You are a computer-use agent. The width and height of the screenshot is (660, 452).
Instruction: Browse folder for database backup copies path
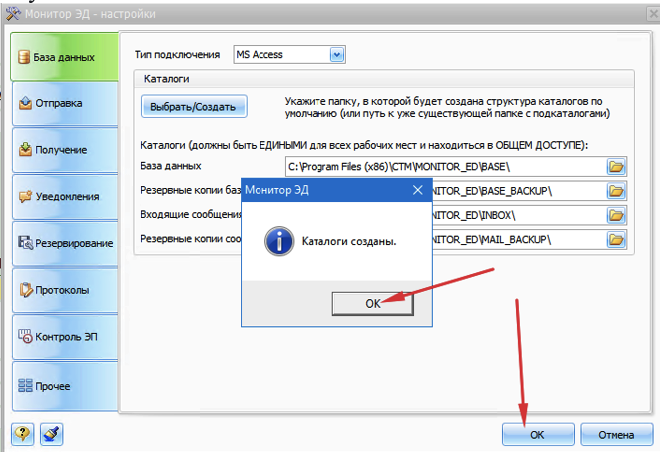[x=616, y=190]
